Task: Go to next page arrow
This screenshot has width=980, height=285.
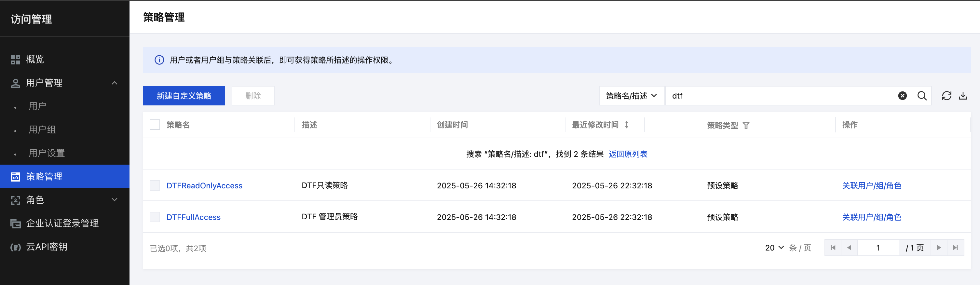Action: [x=939, y=248]
